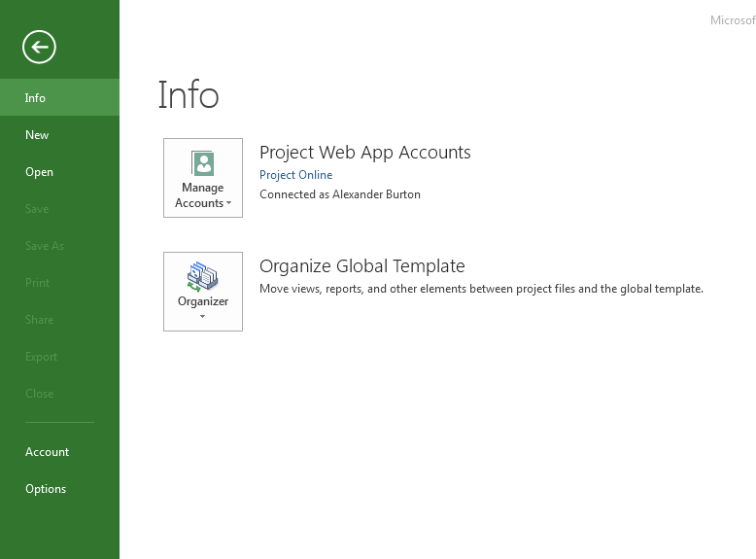Click the grayed-out Save As item
Image resolution: width=756 pixels, height=559 pixels.
click(60, 246)
